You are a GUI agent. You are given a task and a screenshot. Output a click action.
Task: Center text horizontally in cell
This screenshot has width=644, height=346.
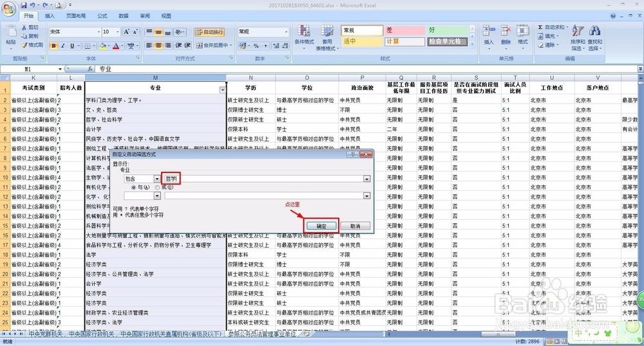pyautogui.click(x=158, y=45)
